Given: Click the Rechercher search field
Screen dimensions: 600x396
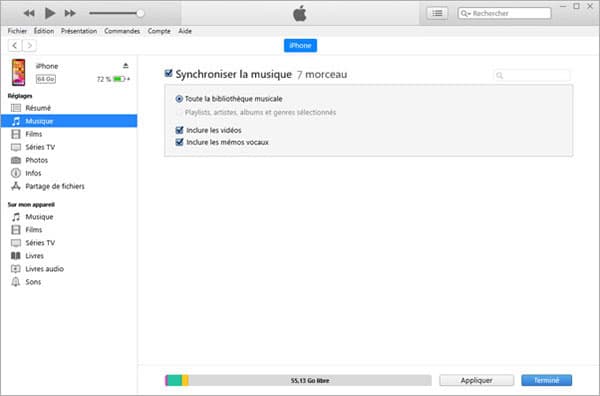Looking at the screenshot, I should (x=504, y=13).
